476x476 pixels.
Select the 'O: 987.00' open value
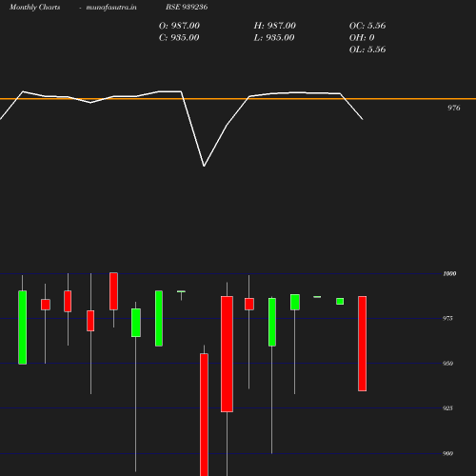click(x=179, y=26)
